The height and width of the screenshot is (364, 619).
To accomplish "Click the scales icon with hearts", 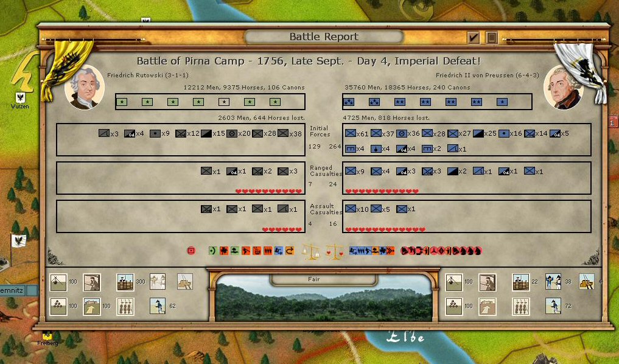I will coord(334,250).
